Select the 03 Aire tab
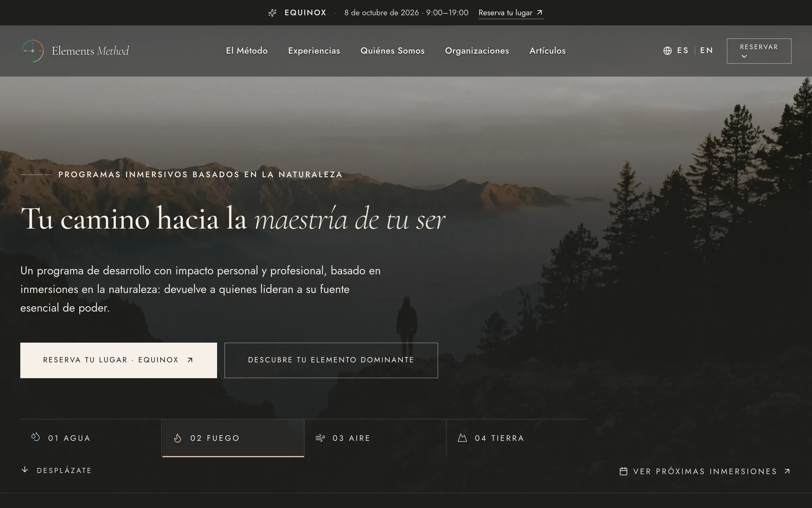This screenshot has width=812, height=508. (375, 438)
